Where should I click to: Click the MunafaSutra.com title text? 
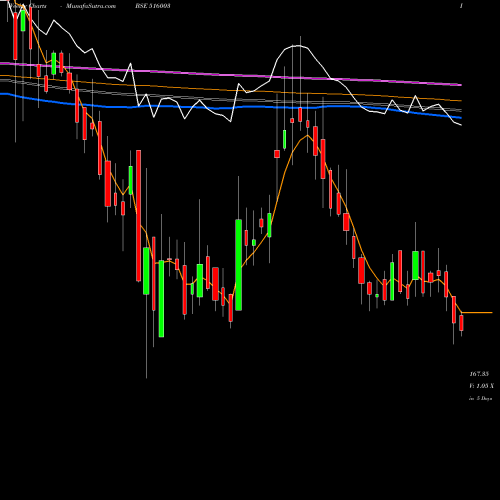91,6
